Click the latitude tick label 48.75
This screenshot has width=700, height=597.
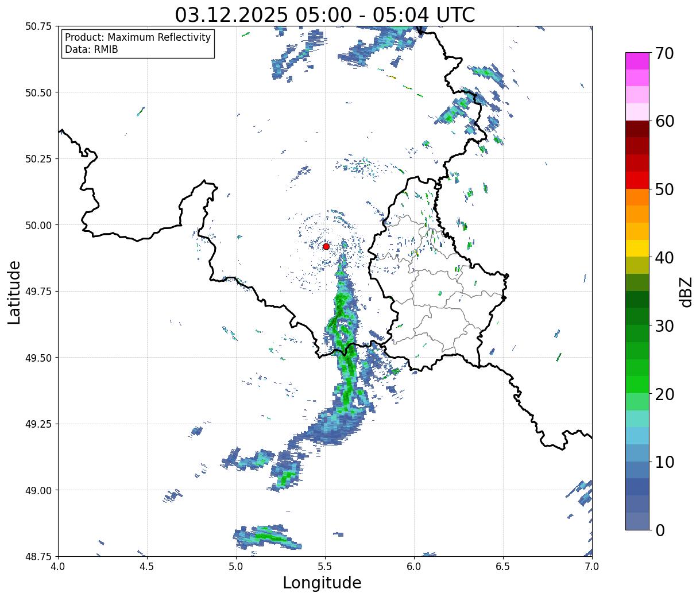(38, 556)
